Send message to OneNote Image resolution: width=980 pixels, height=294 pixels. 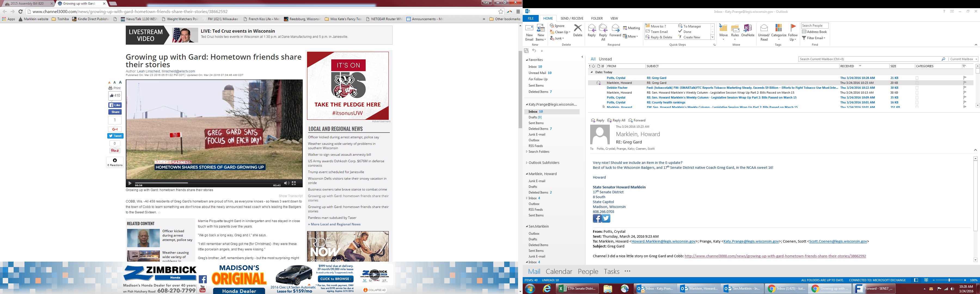pyautogui.click(x=748, y=30)
